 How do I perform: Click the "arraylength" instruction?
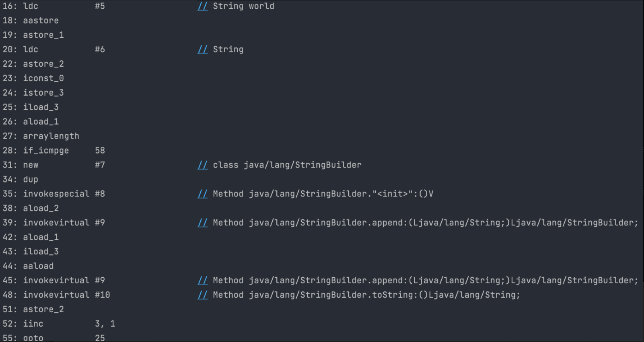51,136
